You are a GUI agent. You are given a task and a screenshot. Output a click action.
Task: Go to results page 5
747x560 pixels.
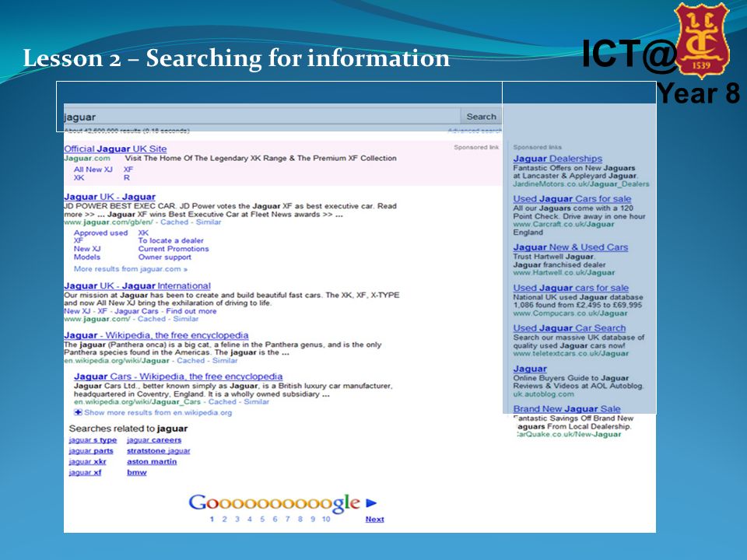pyautogui.click(x=262, y=519)
